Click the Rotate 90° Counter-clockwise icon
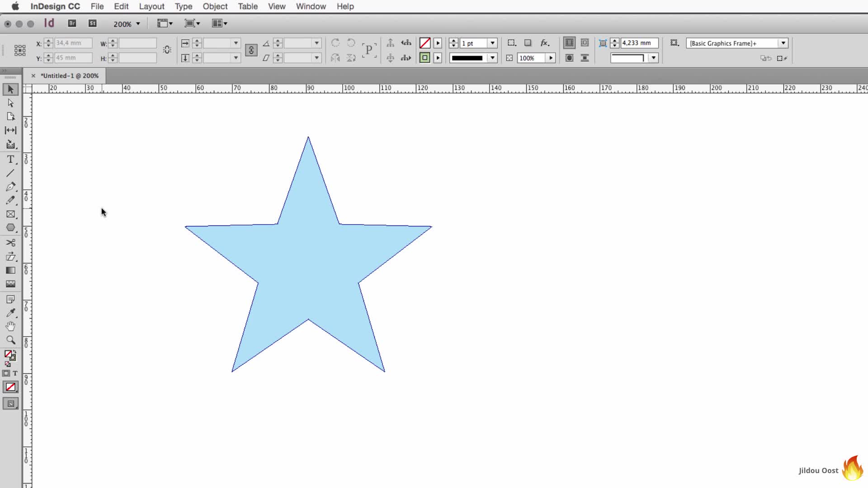This screenshot has width=868, height=488. click(351, 43)
